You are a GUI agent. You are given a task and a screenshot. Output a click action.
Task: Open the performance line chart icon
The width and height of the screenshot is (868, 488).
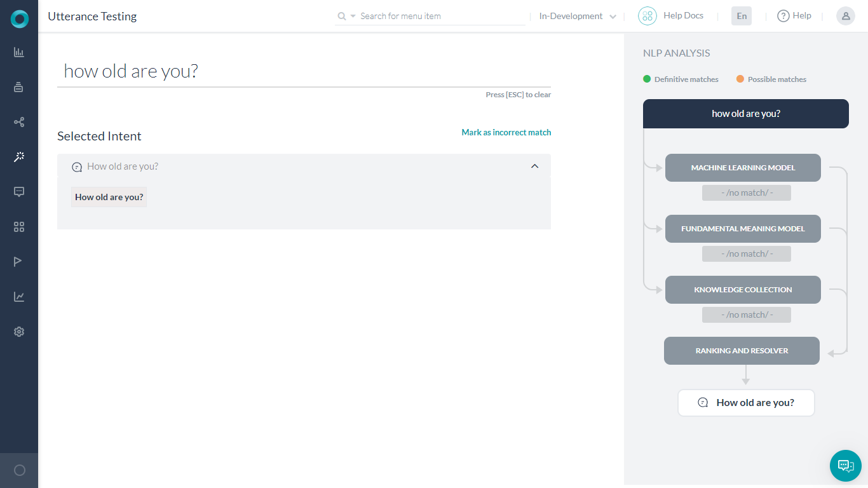point(18,296)
